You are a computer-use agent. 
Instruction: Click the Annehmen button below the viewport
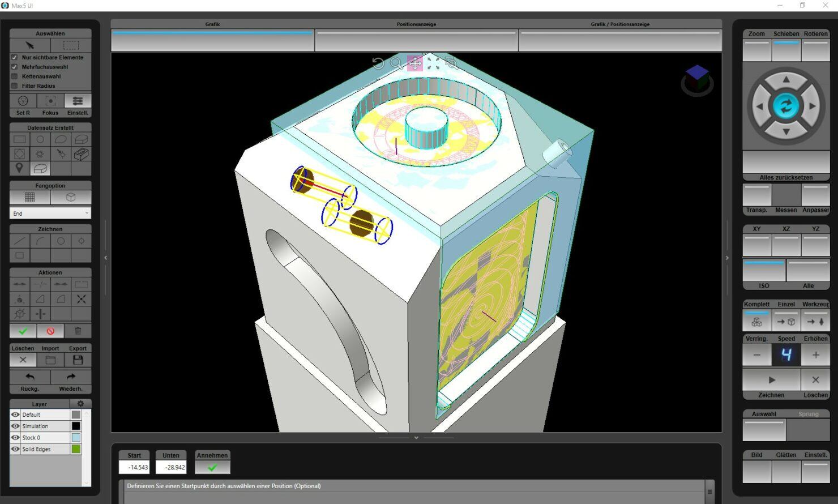point(212,467)
